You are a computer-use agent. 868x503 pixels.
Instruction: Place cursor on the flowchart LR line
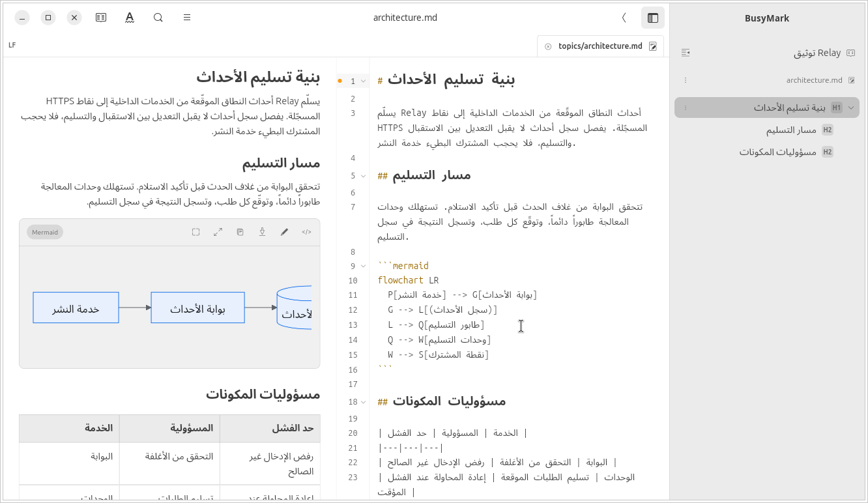[x=408, y=281]
